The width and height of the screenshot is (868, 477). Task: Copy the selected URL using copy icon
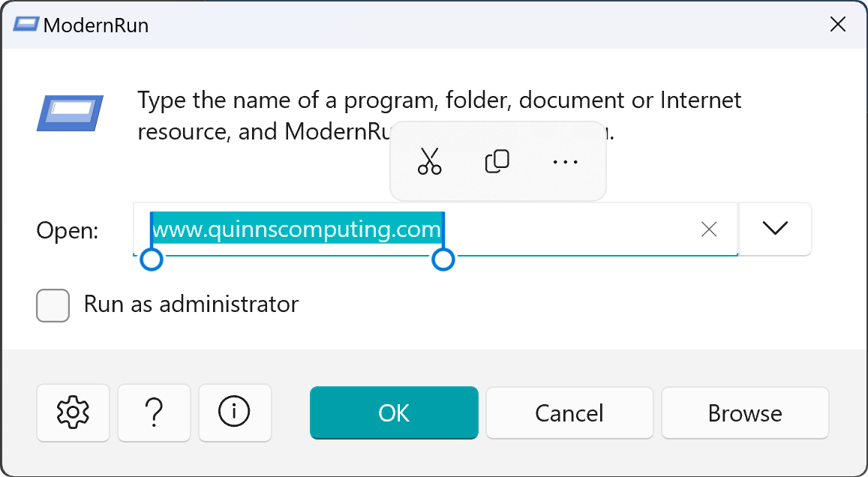point(497,161)
